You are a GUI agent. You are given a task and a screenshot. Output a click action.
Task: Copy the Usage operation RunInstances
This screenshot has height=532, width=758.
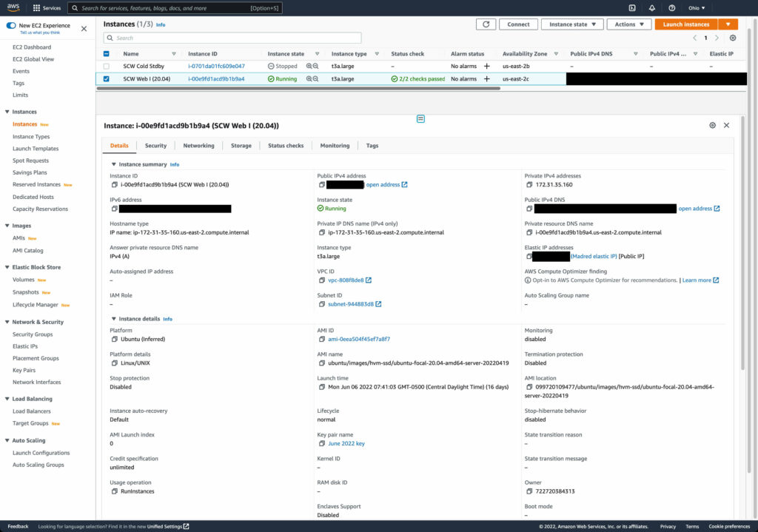tap(115, 491)
